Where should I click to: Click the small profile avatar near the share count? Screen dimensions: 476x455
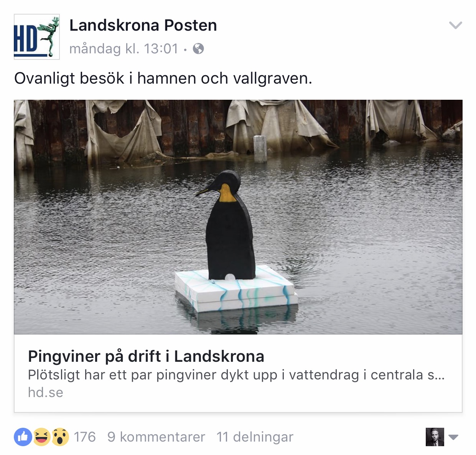click(435, 437)
